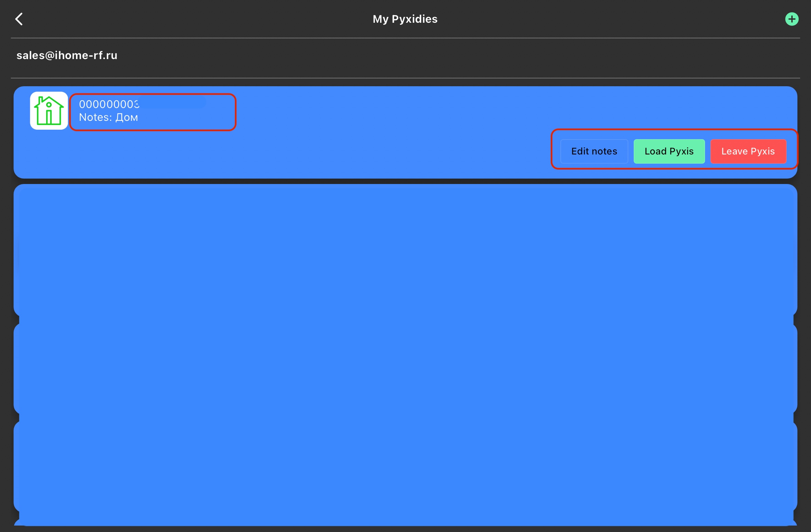Click the sales@ihome-rf.ru account email
The height and width of the screenshot is (532, 811).
67,55
